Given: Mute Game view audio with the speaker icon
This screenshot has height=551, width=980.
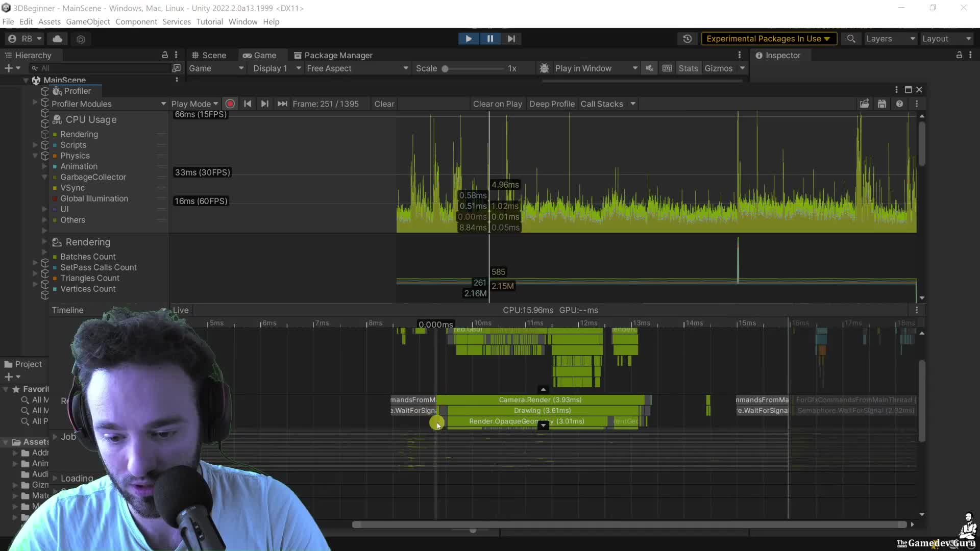Looking at the screenshot, I should [x=649, y=68].
